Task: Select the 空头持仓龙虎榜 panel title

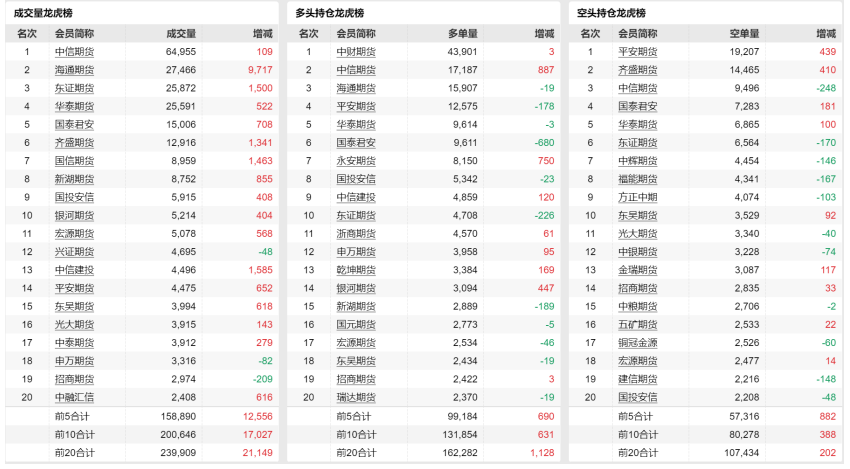Action: click(x=611, y=13)
